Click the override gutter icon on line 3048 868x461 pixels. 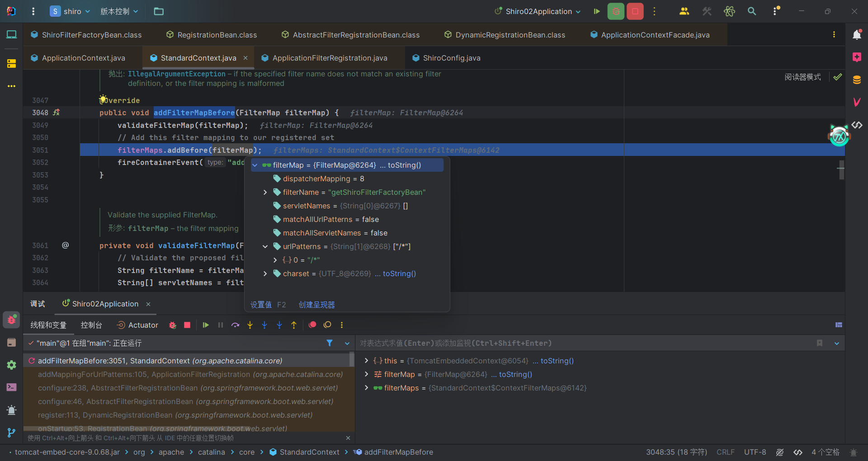(56, 113)
